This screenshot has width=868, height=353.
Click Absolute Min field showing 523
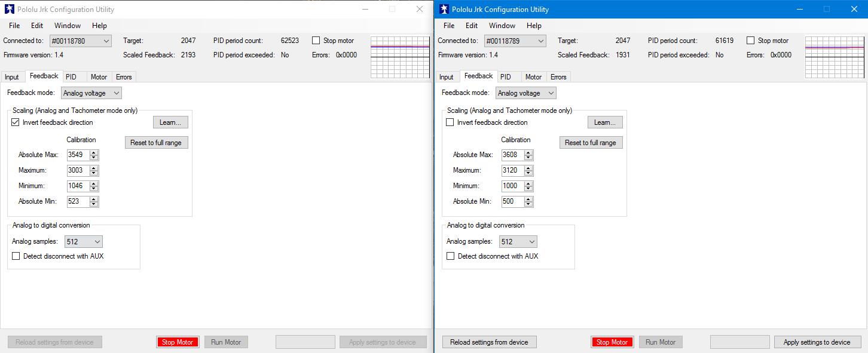click(x=78, y=201)
